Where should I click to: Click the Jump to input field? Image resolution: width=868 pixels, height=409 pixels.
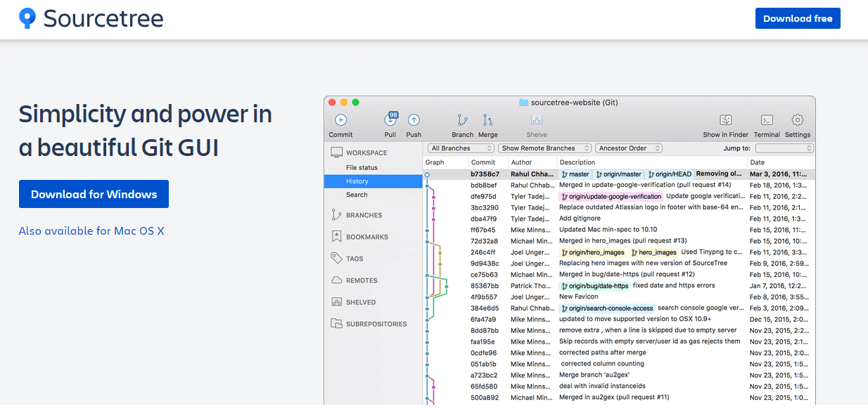[784, 148]
